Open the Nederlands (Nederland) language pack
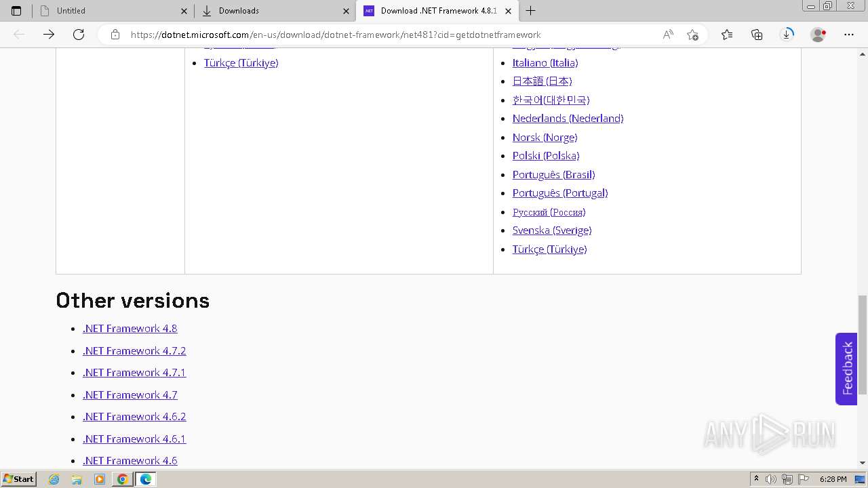 coord(568,119)
